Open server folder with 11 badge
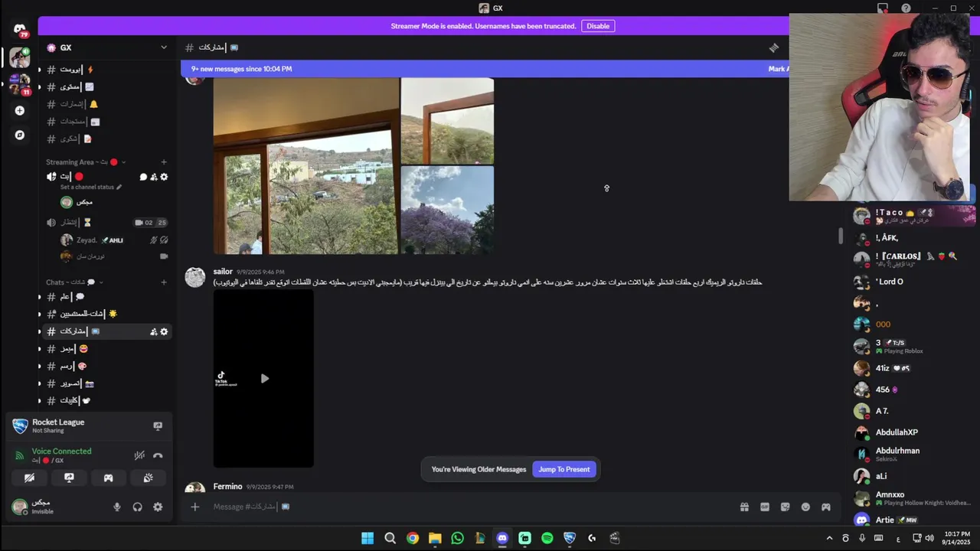 (x=20, y=84)
